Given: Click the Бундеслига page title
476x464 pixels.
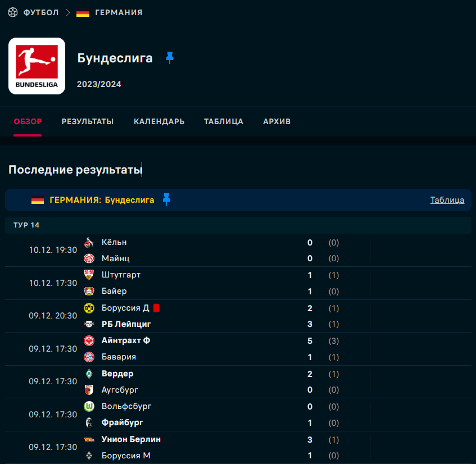Looking at the screenshot, I should coord(115,58).
